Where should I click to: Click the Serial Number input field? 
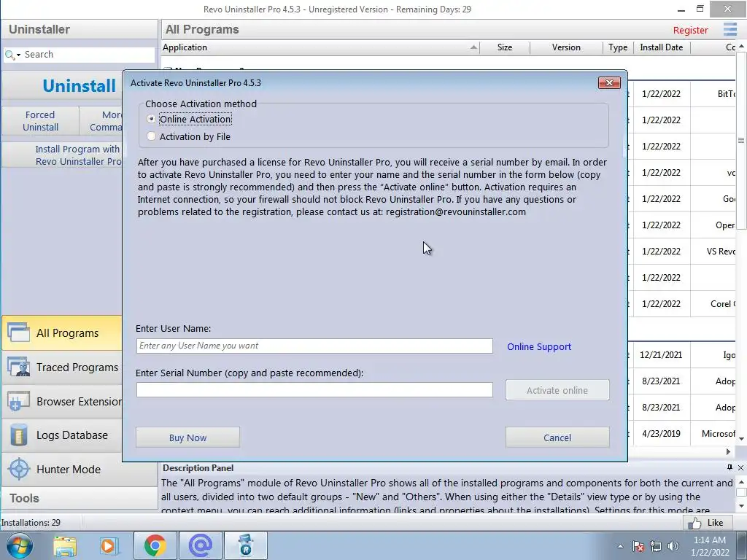coord(314,389)
